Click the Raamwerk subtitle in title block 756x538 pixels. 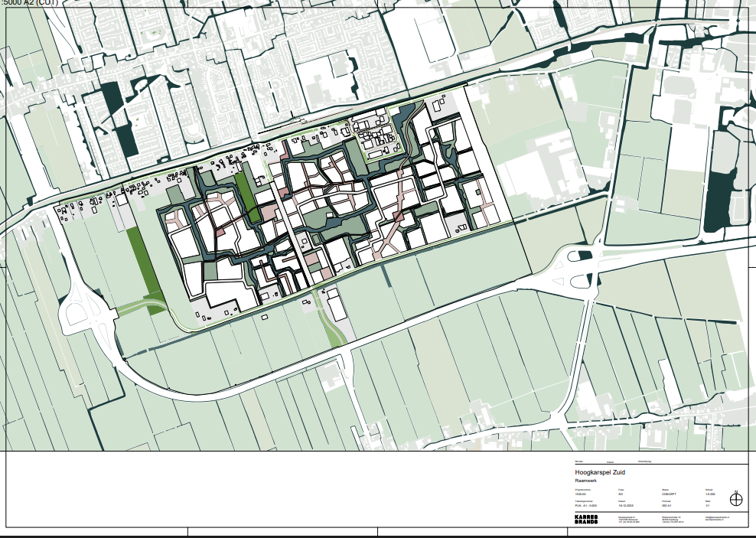click(585, 481)
